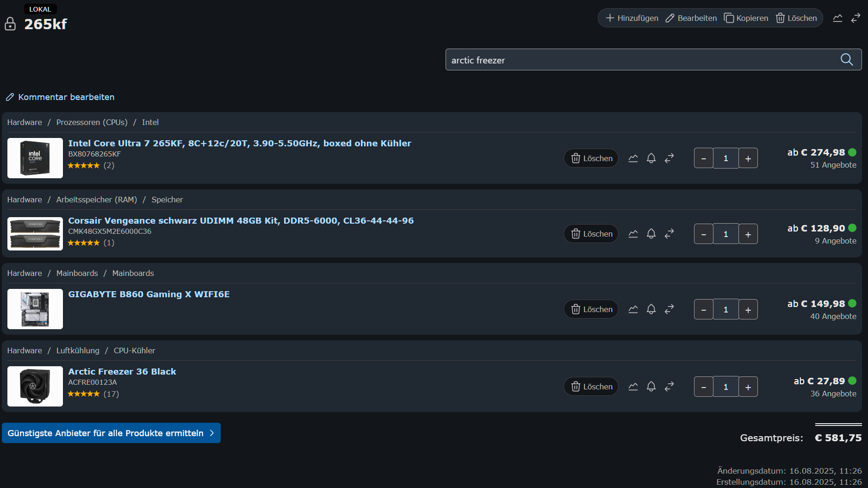This screenshot has height=488, width=868.
Task: Delete the Intel Core Ultra 7 265KF entry
Action: pos(591,158)
